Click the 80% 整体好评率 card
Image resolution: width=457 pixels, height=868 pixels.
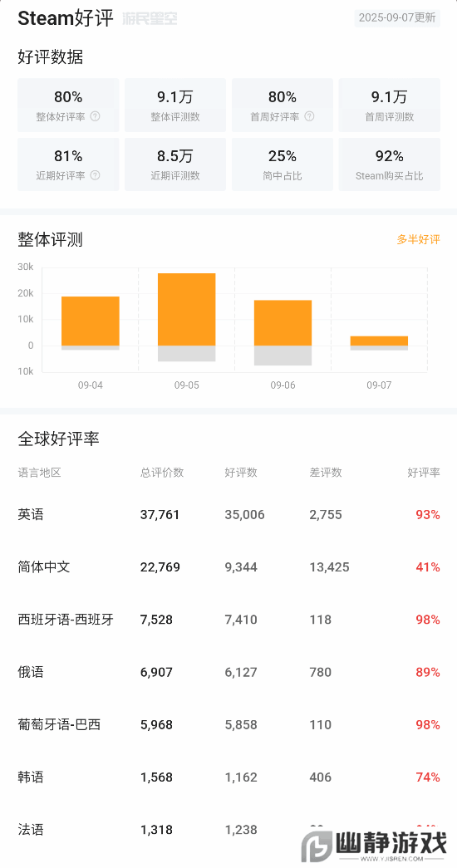tap(68, 105)
